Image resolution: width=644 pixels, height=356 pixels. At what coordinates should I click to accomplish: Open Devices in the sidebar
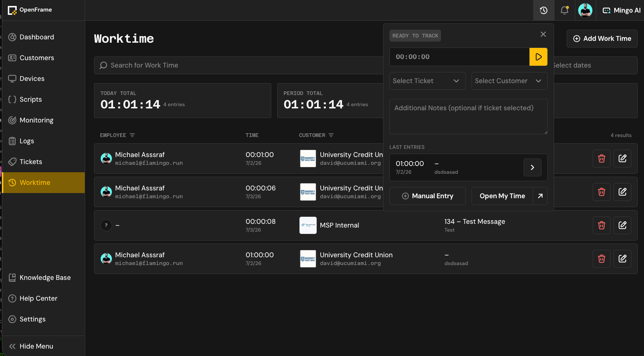click(x=43, y=79)
